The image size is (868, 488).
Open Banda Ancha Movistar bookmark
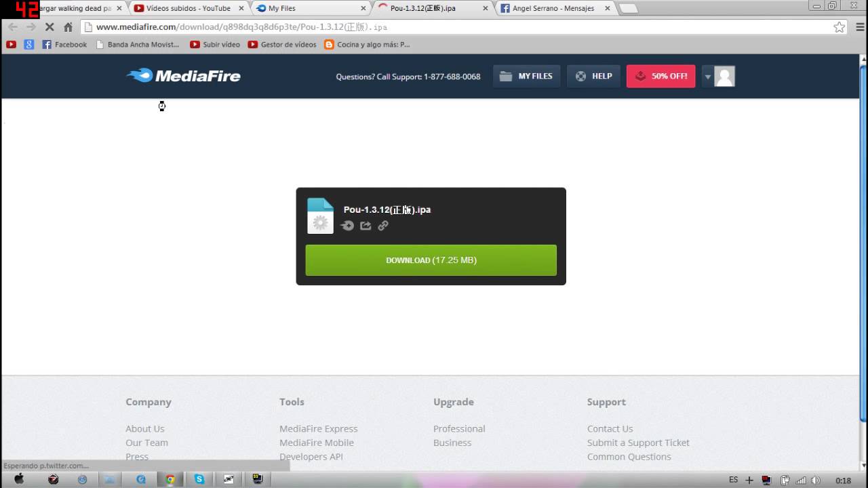point(138,45)
